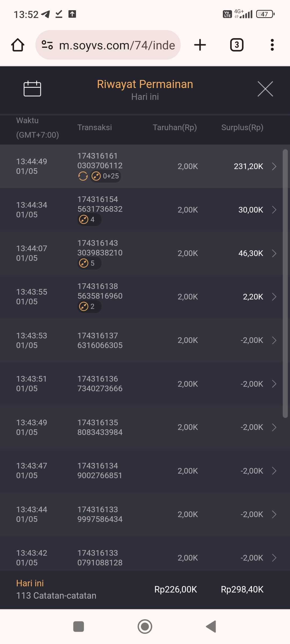
Task: Tap the multiplier badge showing 4
Action: click(89, 219)
